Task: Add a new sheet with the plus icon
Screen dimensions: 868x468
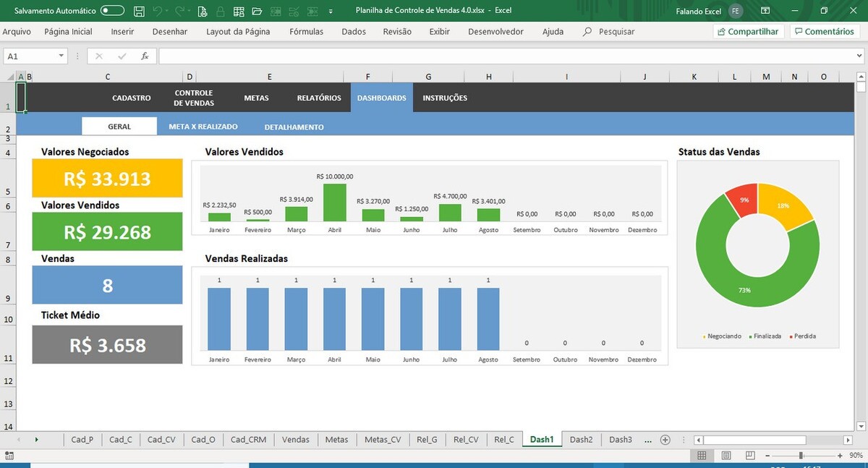Action: point(665,440)
